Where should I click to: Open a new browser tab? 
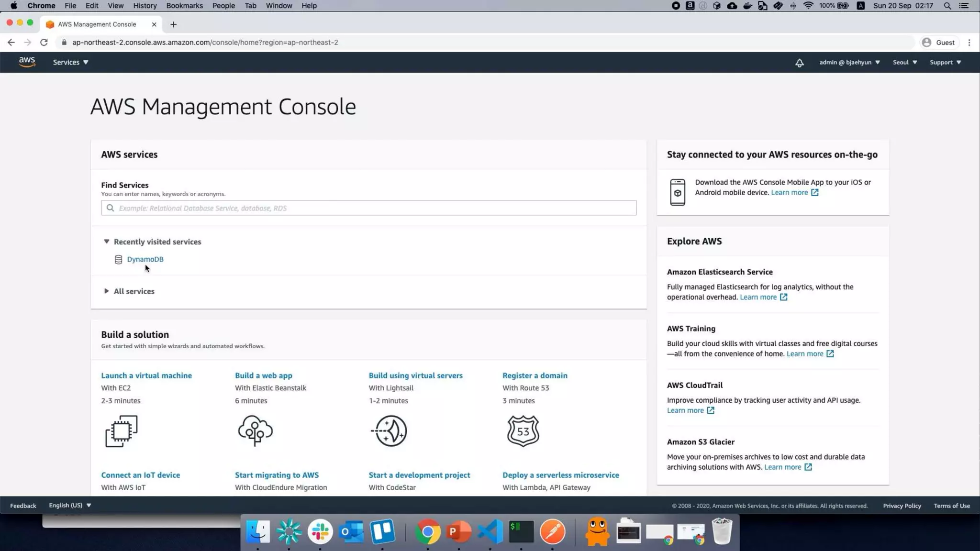coord(173,24)
